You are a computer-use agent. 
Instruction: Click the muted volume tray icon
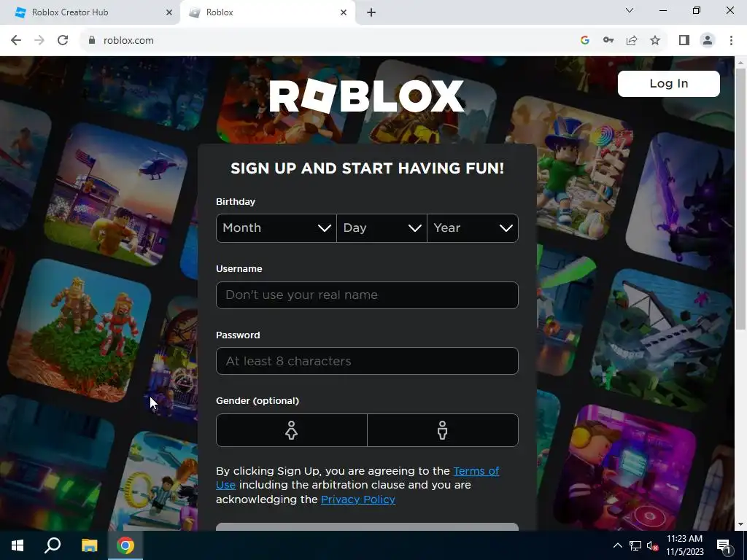(653, 545)
